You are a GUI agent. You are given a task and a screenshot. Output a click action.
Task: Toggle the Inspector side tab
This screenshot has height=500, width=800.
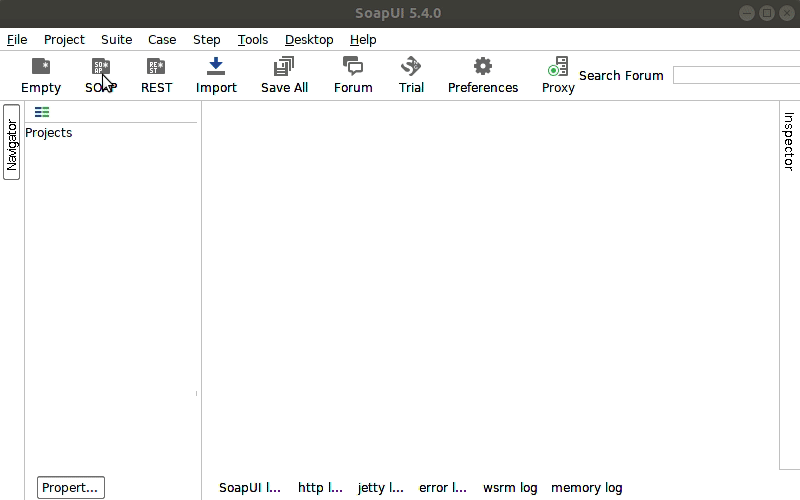point(789,141)
